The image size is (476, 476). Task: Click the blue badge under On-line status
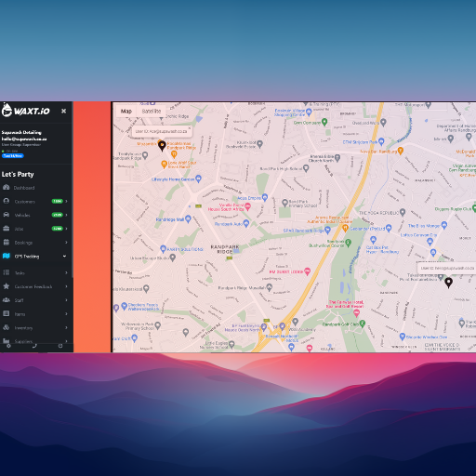click(x=13, y=156)
